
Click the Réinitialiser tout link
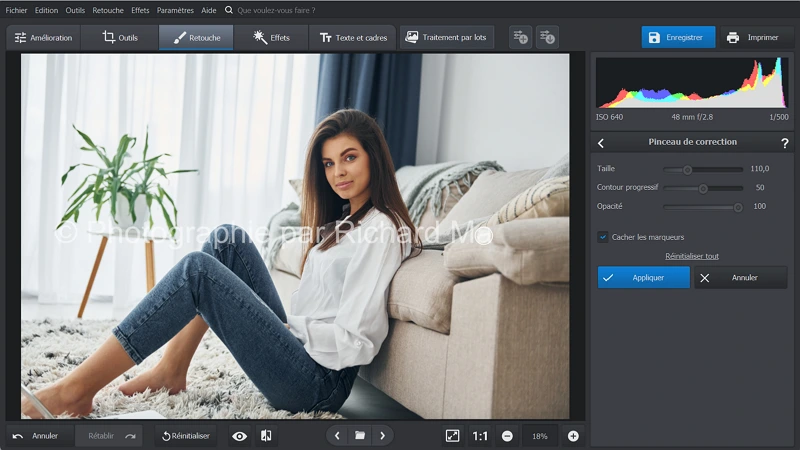(x=692, y=256)
